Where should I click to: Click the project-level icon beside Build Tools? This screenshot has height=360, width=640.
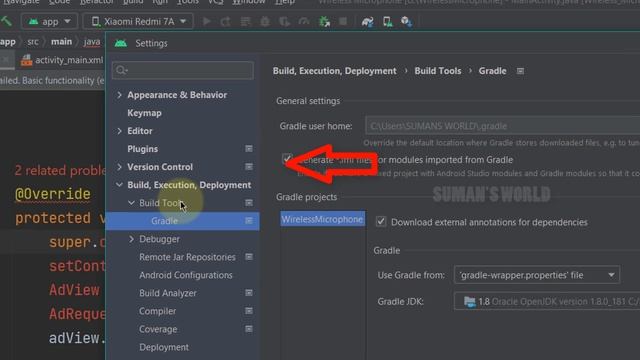249,202
